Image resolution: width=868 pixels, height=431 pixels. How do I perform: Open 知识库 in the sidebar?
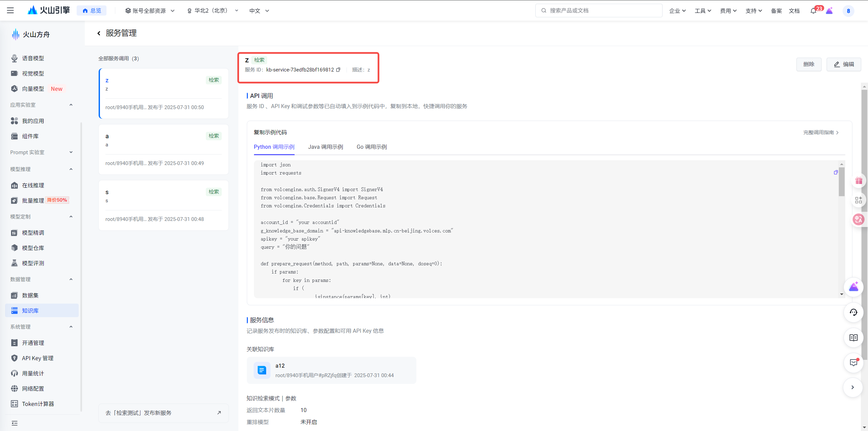pyautogui.click(x=42, y=311)
